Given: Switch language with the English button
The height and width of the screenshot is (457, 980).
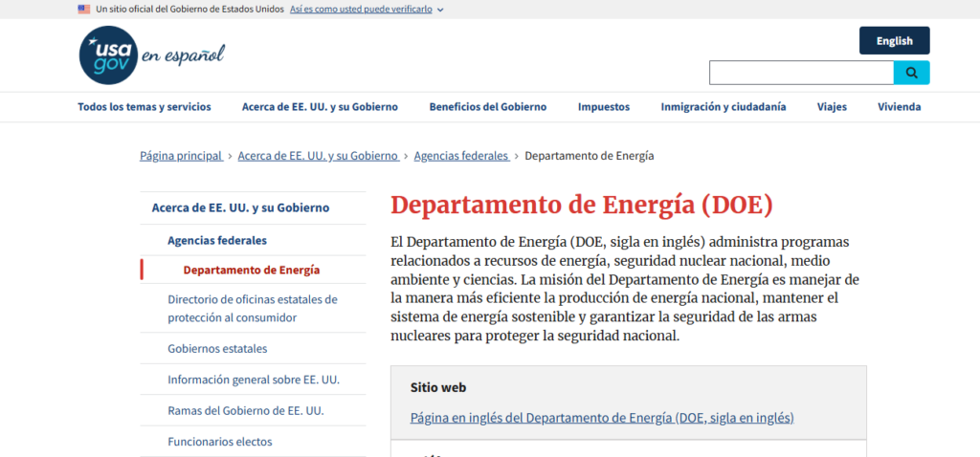Looking at the screenshot, I should 894,40.
